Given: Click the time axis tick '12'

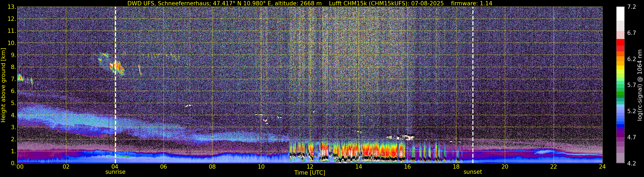Looking at the screenshot, I should pyautogui.click(x=310, y=166).
